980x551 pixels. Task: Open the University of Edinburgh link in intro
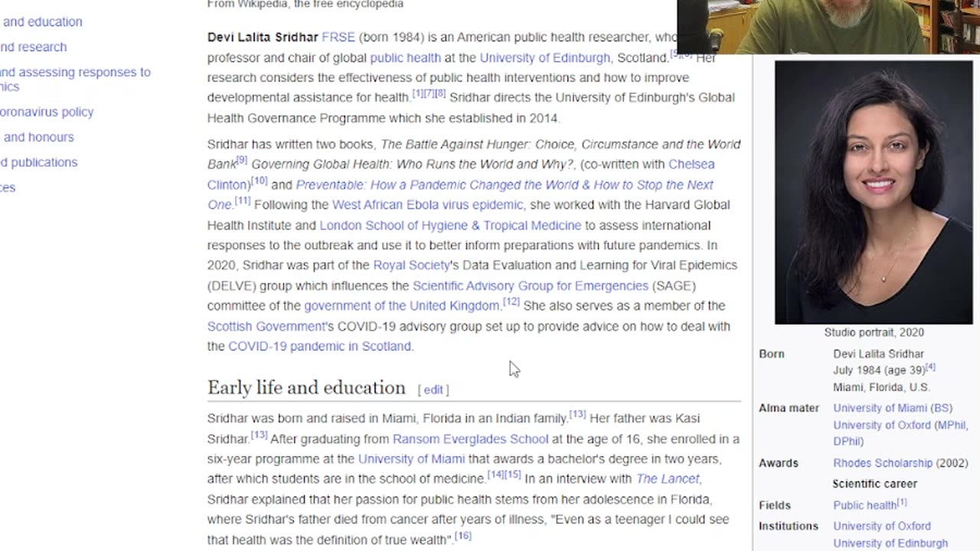(x=545, y=57)
